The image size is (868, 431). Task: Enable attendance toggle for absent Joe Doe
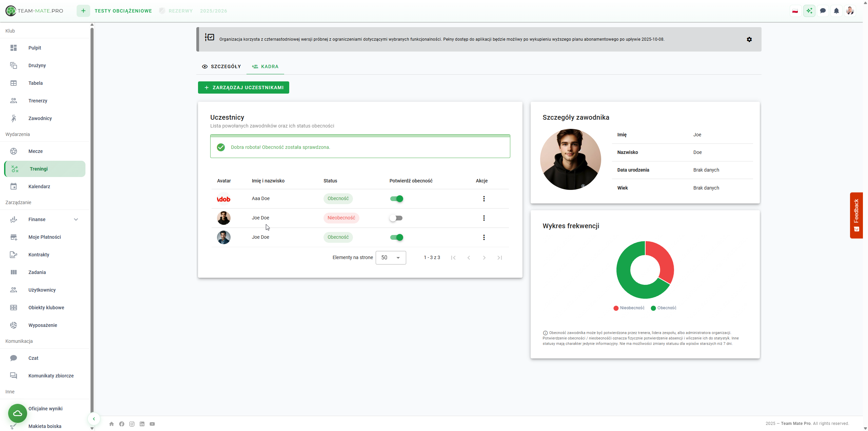[x=396, y=218]
